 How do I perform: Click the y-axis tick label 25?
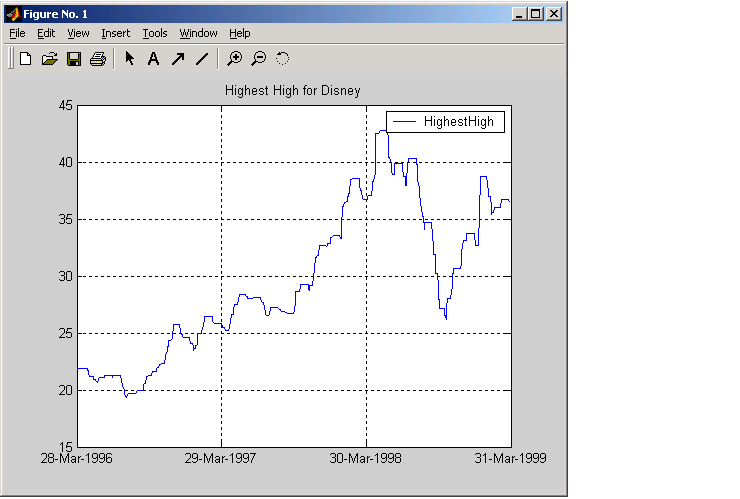coord(66,333)
